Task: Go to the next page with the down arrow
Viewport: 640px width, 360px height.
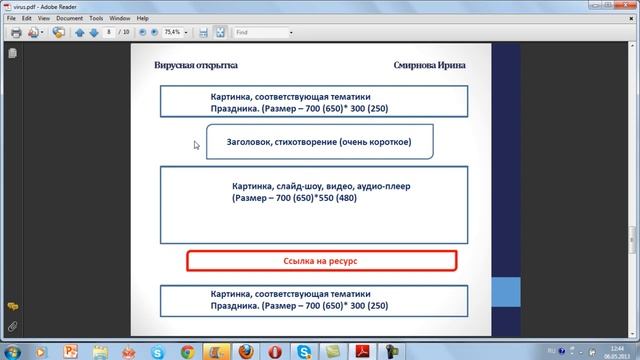Action: (94, 33)
